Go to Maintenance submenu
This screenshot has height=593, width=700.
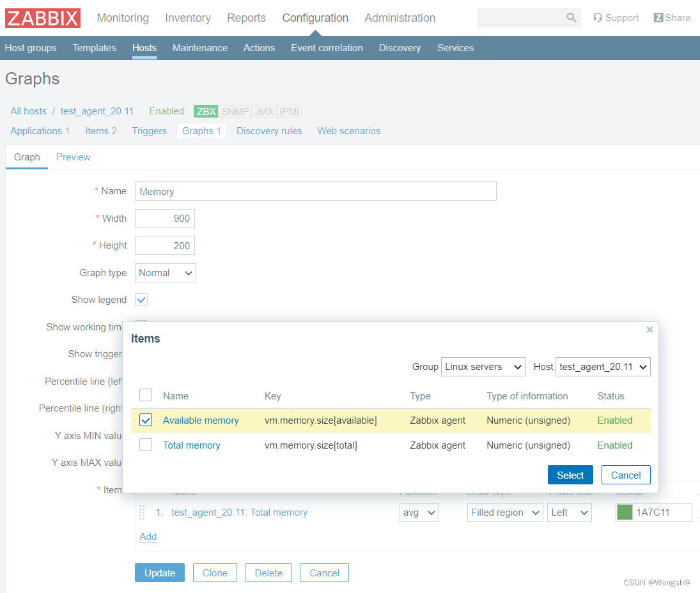(x=200, y=48)
